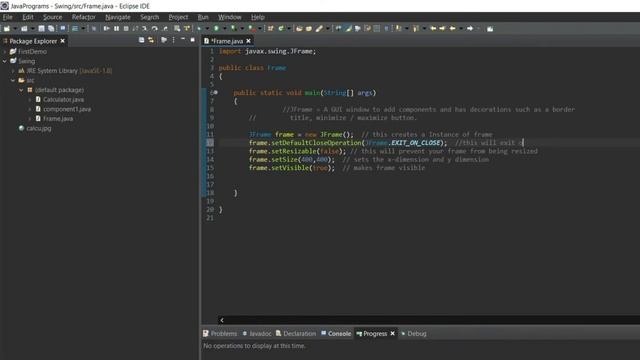Select Calculator.java in Package Explorer
Image resolution: width=640 pixels, height=360 pixels.
point(63,100)
